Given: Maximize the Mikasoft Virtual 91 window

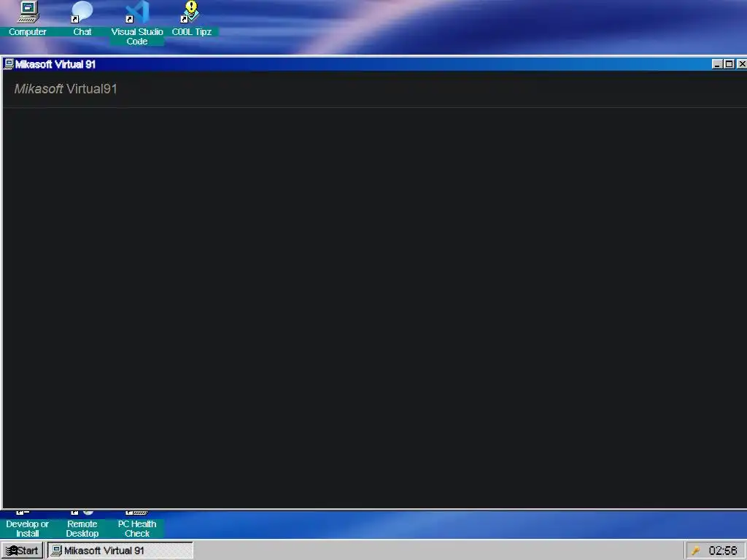Looking at the screenshot, I should [729, 64].
